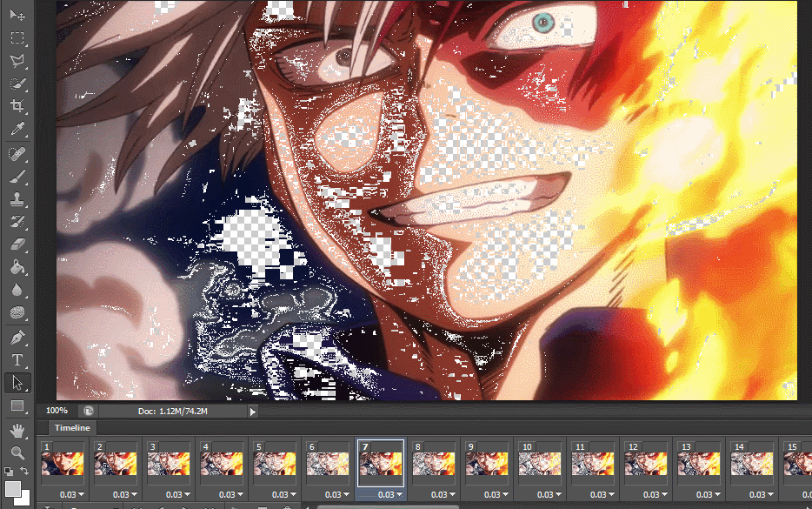Select the Blur tool
Image resolution: width=812 pixels, height=509 pixels.
17,290
